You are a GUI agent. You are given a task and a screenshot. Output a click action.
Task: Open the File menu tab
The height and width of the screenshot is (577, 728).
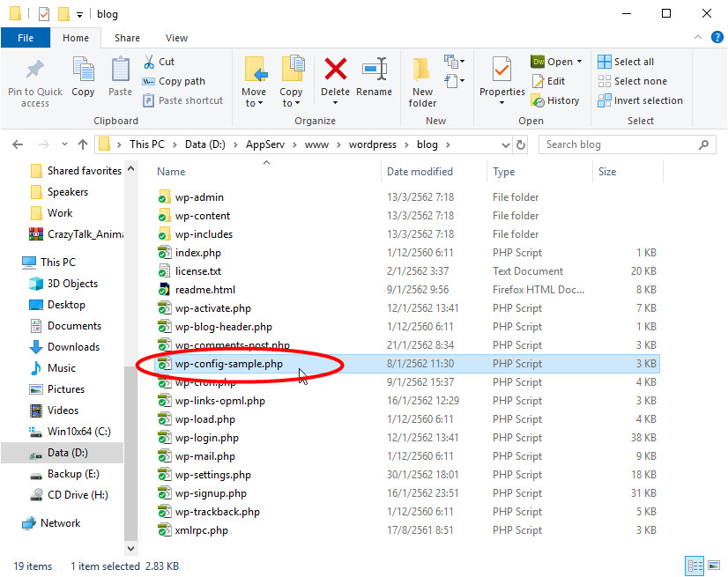[x=26, y=38]
